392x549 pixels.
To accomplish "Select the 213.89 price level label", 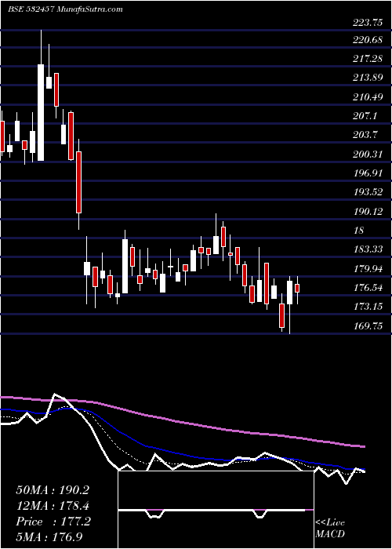I will pos(367,78).
